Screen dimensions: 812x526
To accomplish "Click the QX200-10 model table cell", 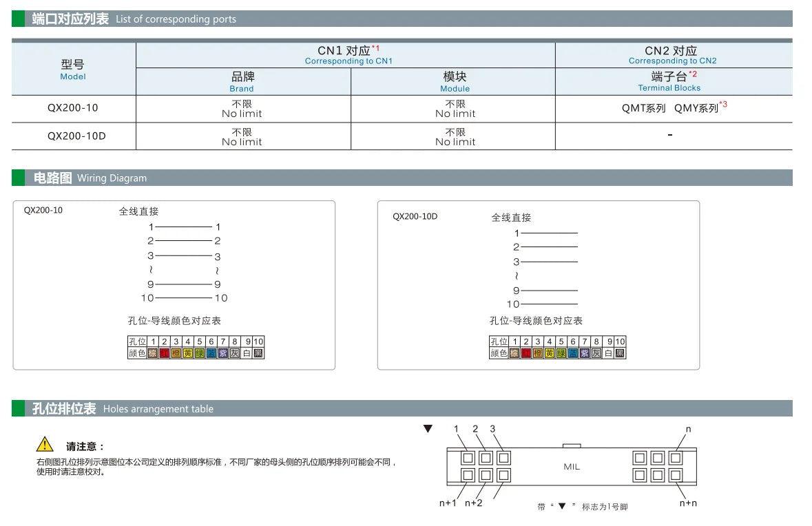I will [x=73, y=108].
